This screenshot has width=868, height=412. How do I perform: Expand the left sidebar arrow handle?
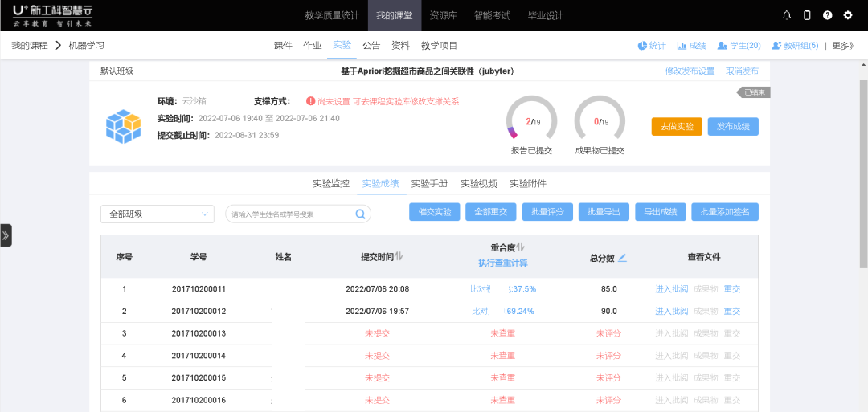6,235
